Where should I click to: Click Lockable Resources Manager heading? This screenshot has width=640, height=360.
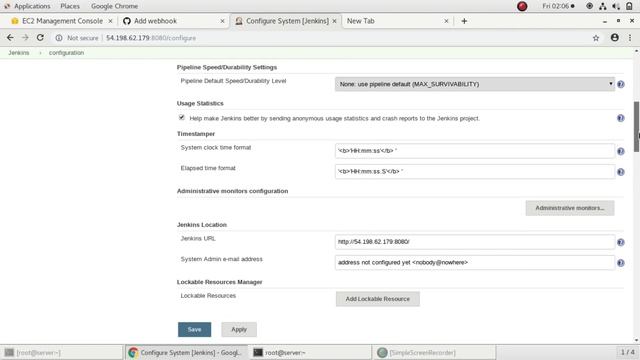tap(220, 282)
